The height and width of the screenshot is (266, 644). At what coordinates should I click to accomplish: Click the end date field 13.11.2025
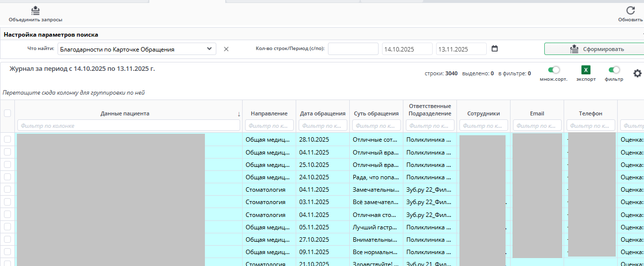point(461,49)
